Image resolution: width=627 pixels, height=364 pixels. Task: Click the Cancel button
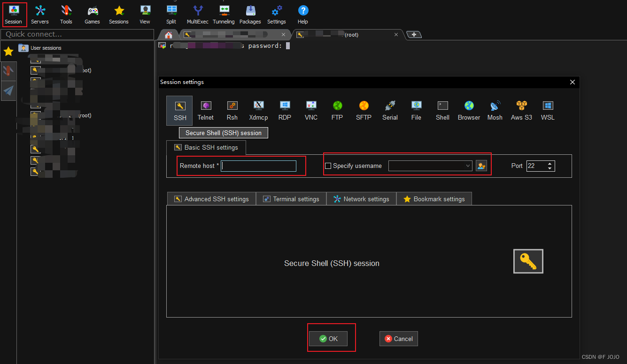click(x=399, y=339)
